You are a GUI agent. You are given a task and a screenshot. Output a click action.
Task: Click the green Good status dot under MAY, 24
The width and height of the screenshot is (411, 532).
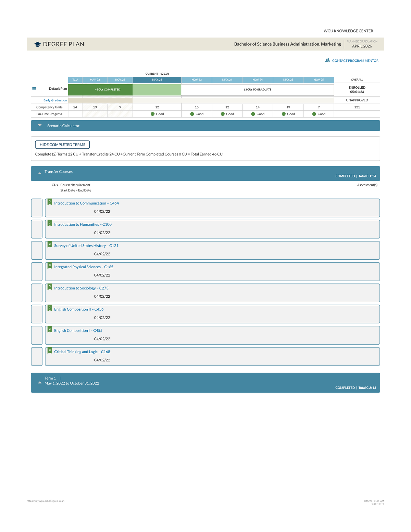point(223,114)
